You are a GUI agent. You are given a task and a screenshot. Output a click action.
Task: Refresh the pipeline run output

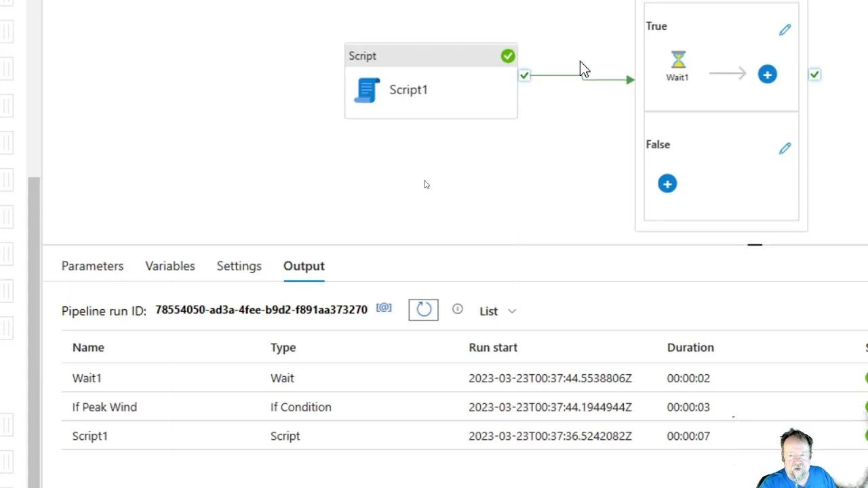point(424,310)
